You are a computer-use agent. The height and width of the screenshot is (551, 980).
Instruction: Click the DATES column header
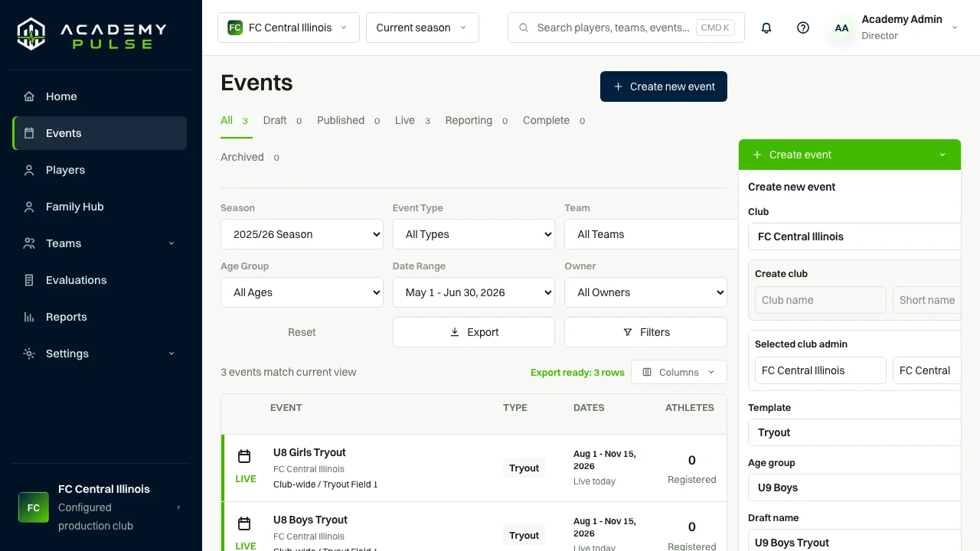589,408
